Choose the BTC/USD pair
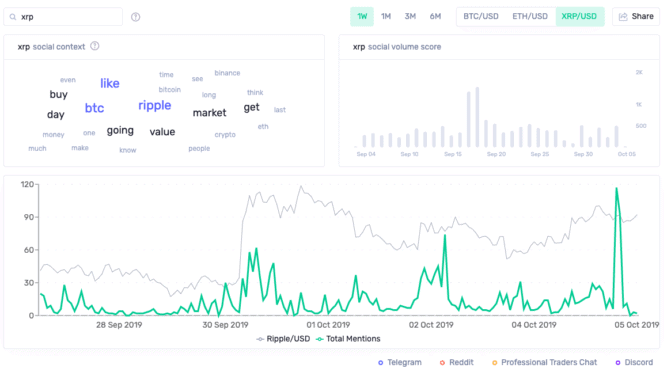Viewport: 671px width, 376px height. (481, 17)
